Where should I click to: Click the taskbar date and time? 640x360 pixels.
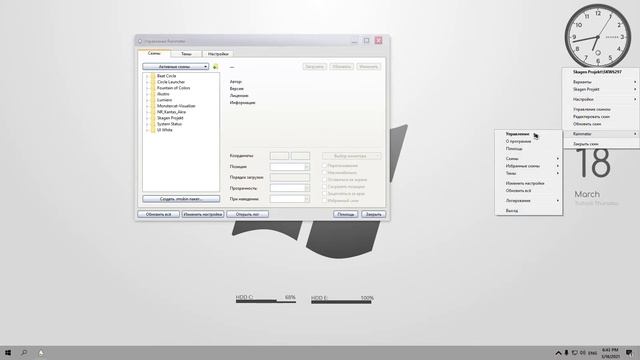(610, 353)
